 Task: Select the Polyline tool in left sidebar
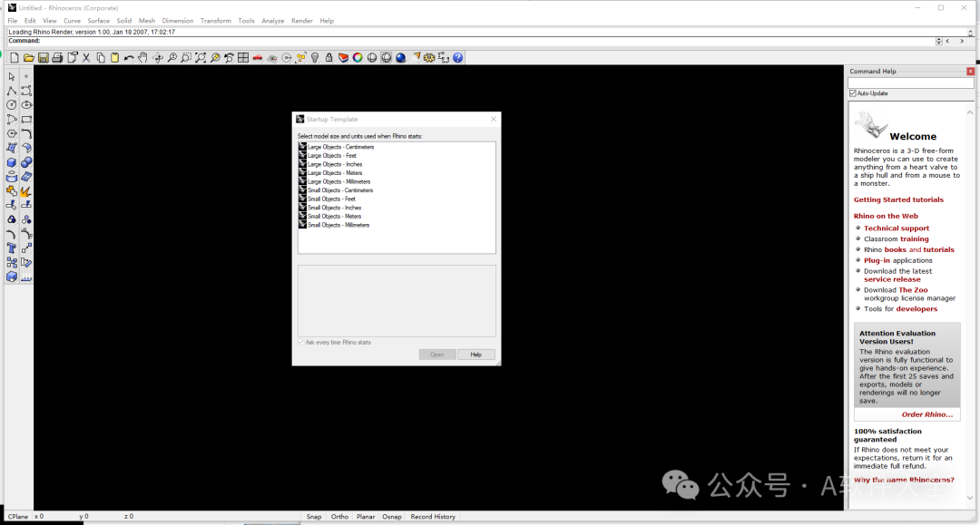tap(11, 91)
